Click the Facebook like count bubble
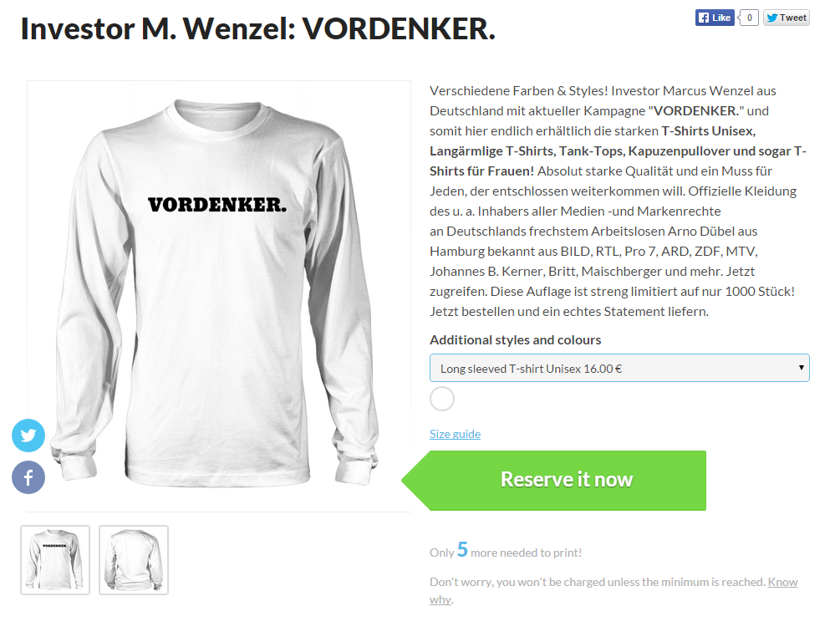Screen dimensions: 840x637 [749, 18]
